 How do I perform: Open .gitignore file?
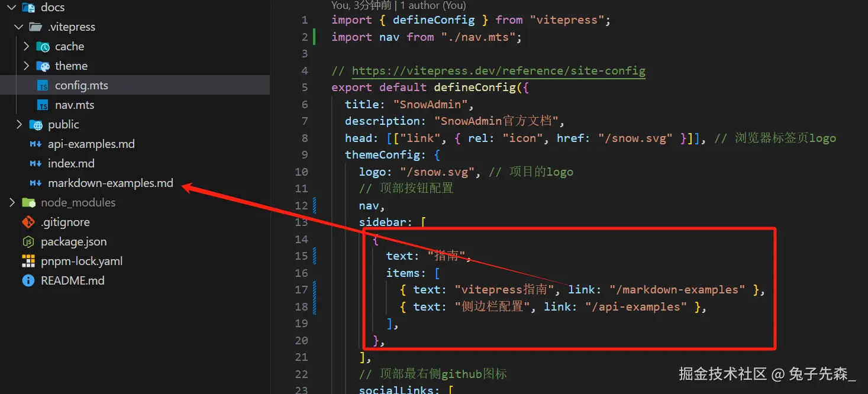click(65, 222)
